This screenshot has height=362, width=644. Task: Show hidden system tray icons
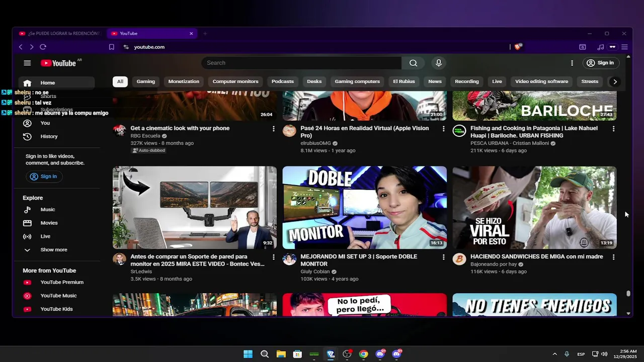(x=554, y=354)
